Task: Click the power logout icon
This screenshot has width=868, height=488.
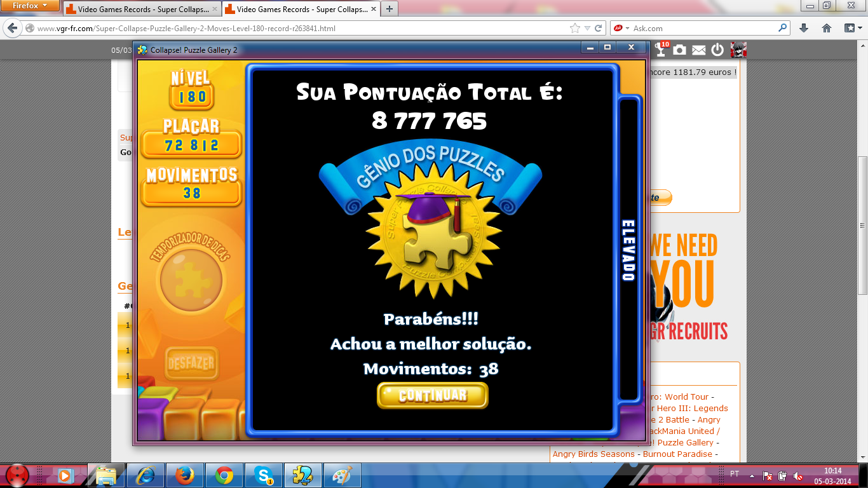Action: (717, 50)
